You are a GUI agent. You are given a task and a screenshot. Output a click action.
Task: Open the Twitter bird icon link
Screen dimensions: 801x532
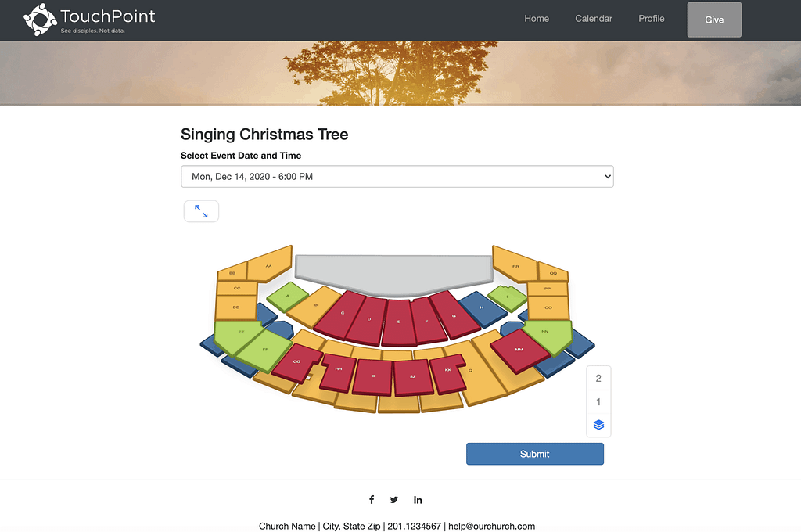394,500
